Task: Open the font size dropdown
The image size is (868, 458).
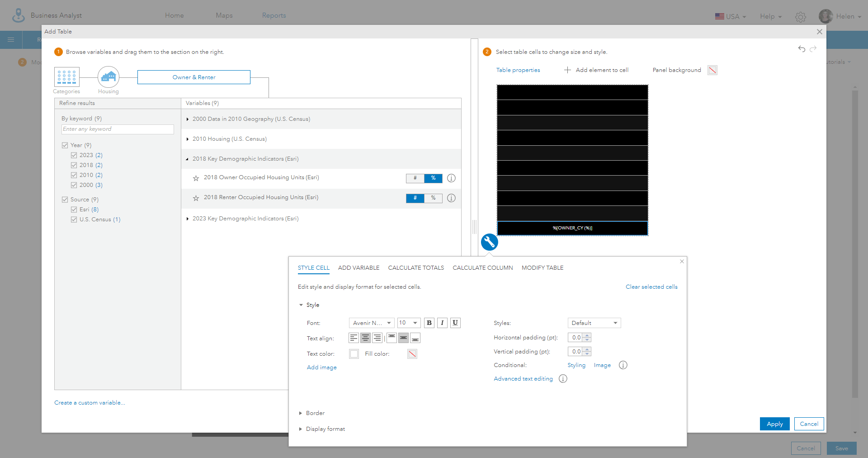Action: point(409,323)
